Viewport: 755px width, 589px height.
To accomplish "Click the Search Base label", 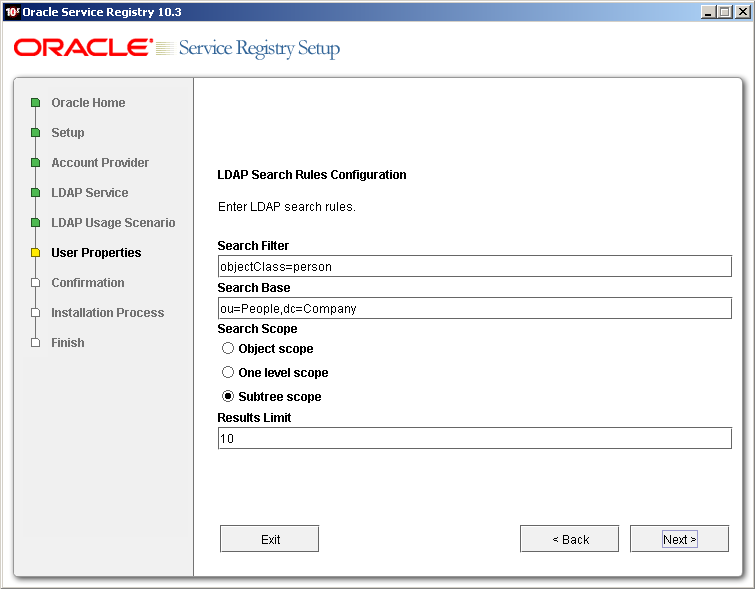I will (x=254, y=288).
